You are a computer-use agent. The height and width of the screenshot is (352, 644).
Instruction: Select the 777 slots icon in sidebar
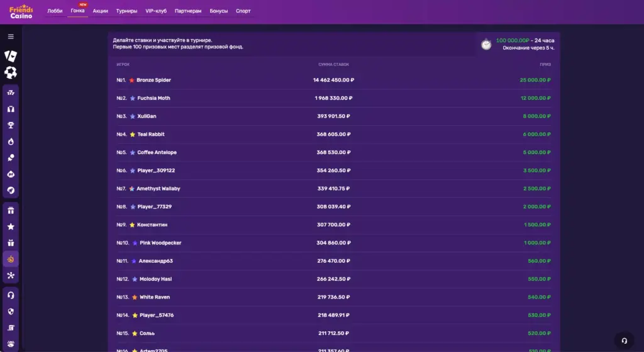11,92
